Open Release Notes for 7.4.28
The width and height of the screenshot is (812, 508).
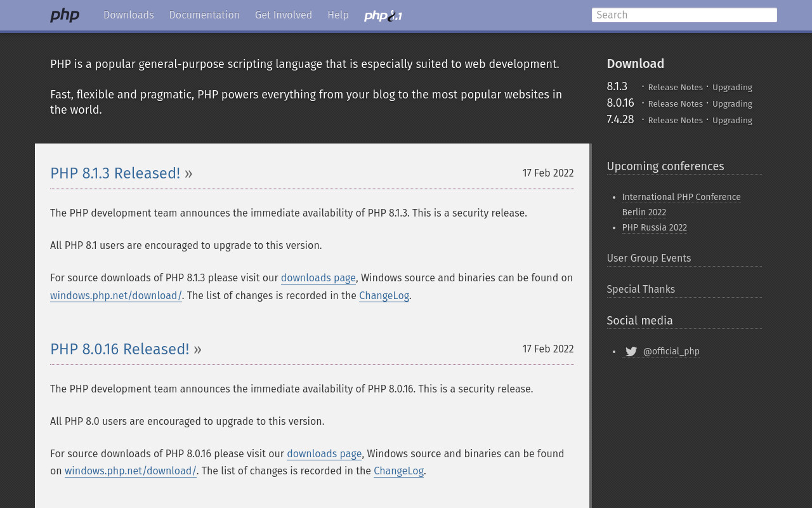point(676,121)
